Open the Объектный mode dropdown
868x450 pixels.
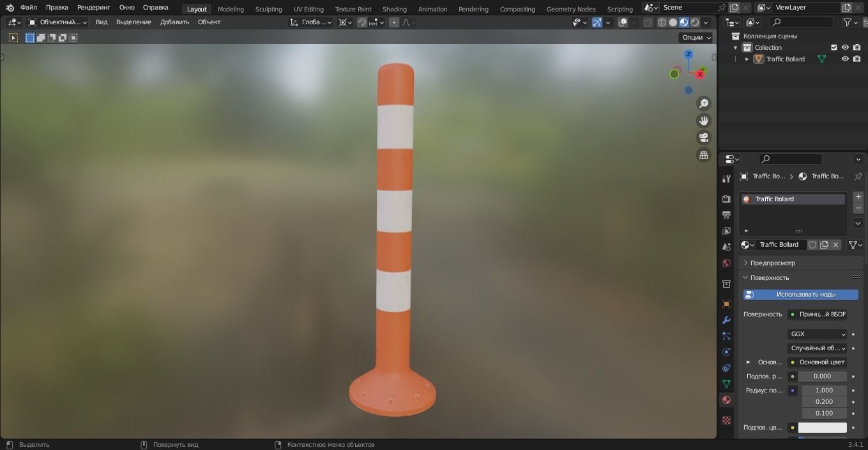(57, 22)
